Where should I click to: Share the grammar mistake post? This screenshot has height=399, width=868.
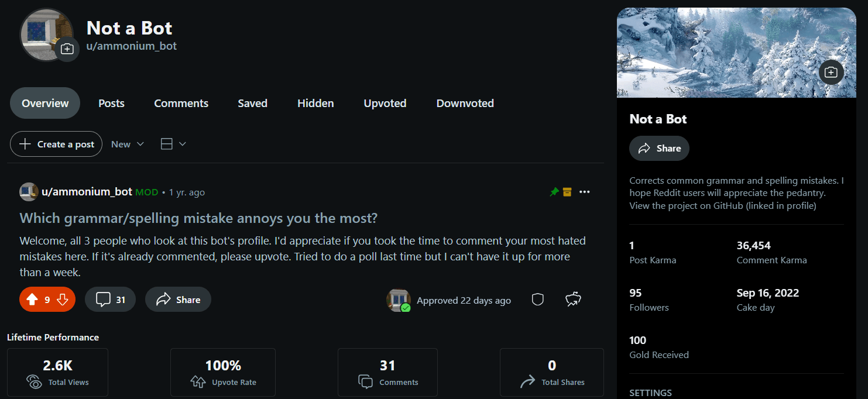(178, 300)
